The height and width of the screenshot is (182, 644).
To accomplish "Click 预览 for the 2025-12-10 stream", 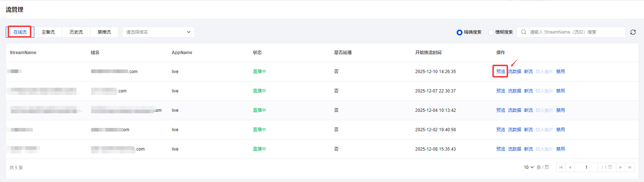I will pyautogui.click(x=500, y=72).
